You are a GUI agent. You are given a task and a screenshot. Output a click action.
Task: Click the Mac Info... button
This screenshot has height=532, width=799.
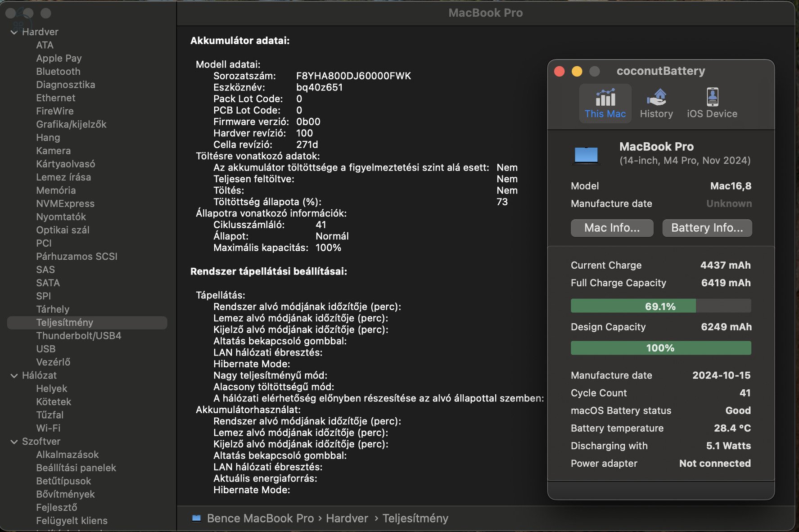pos(612,228)
